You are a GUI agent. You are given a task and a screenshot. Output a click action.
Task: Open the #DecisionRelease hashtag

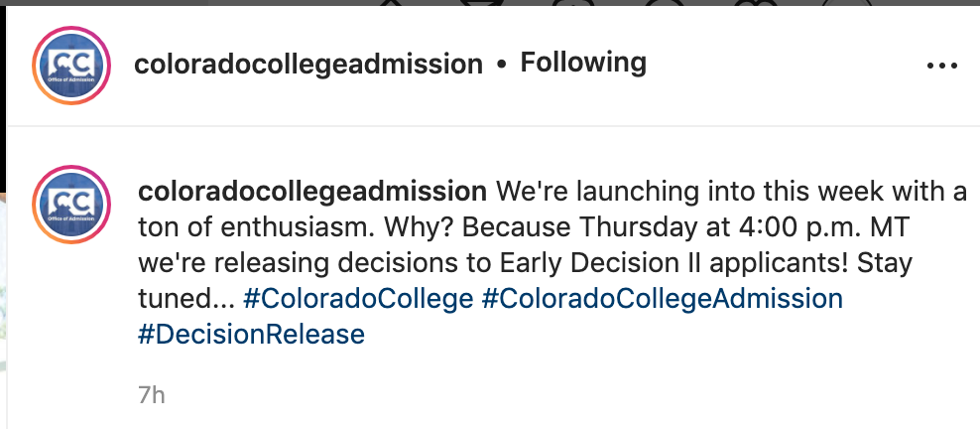[251, 334]
